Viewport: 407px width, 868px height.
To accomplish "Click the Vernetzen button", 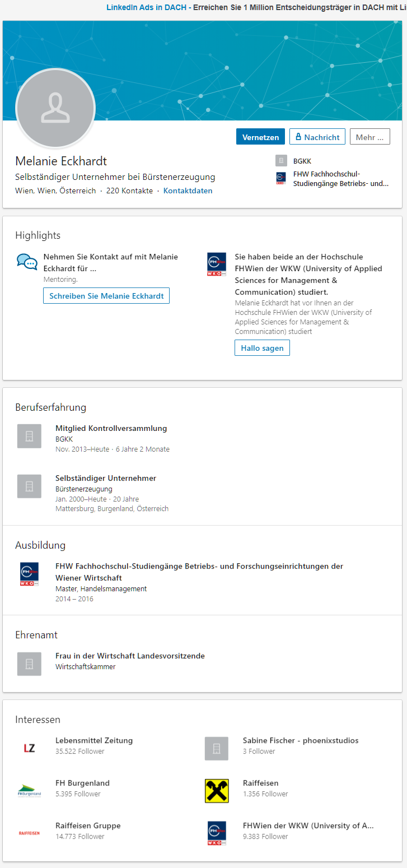I will tap(260, 137).
